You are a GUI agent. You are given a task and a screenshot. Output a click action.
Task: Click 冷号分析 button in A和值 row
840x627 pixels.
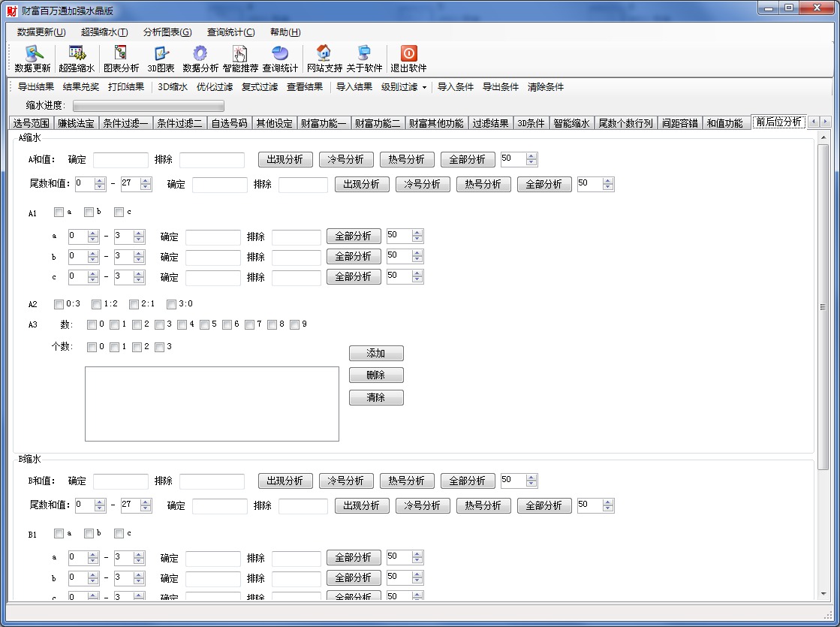346,160
